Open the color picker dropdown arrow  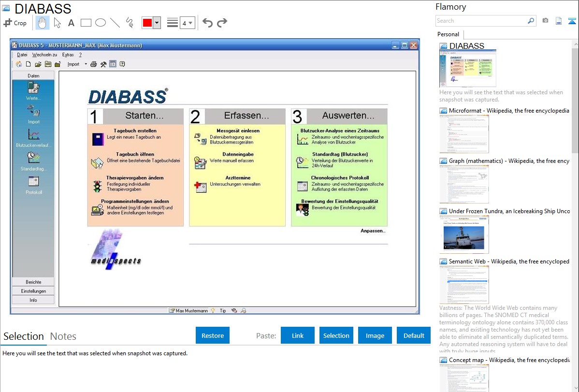[157, 23]
